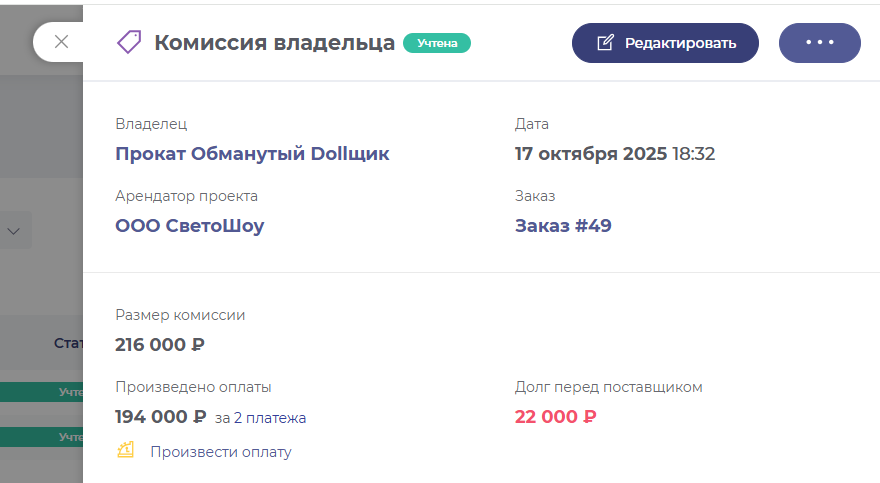Expand the dropdown chevron behind the panel
This screenshot has height=483, width=880.
point(15,230)
